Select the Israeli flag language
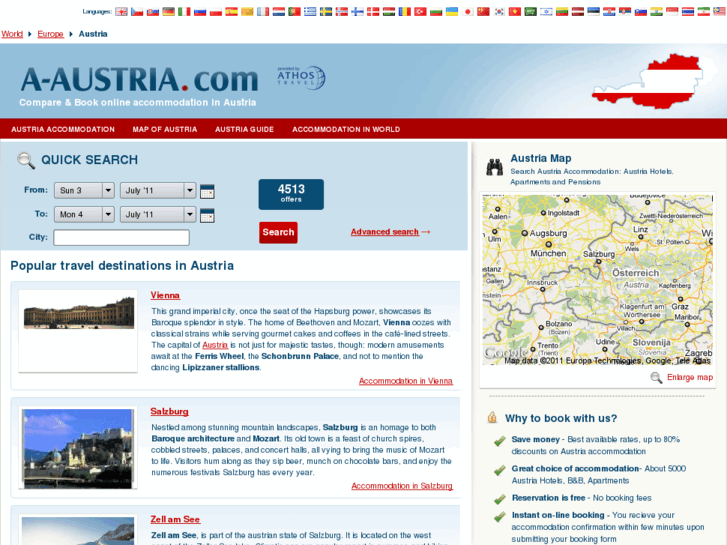The height and width of the screenshot is (545, 727). pos(547,12)
